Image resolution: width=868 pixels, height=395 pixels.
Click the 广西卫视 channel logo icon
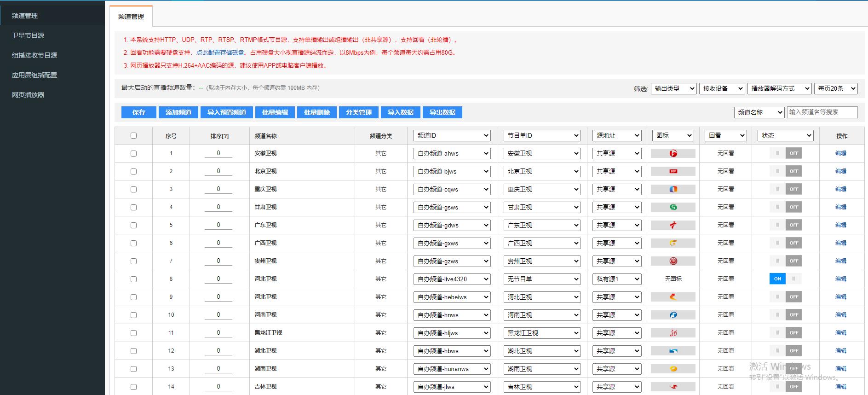tap(673, 243)
